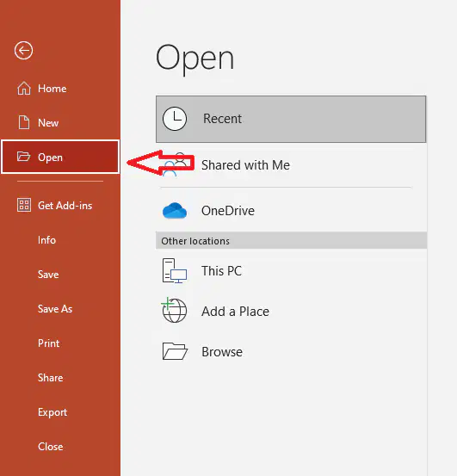Click the Add a Place globe icon
Image resolution: width=457 pixels, height=476 pixels.
[x=174, y=310]
